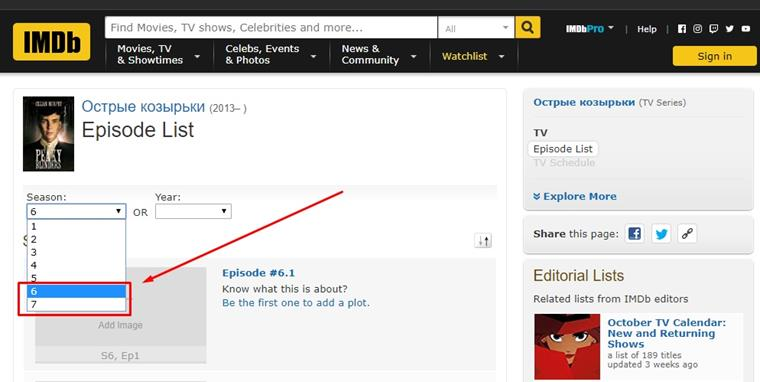The width and height of the screenshot is (760, 382).
Task: Click the Sign in button
Action: [x=714, y=56]
